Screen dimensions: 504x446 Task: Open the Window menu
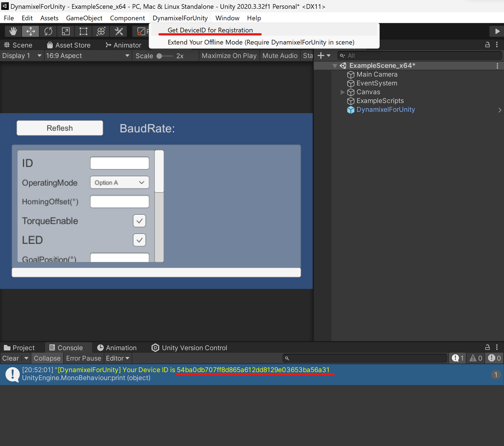click(227, 18)
